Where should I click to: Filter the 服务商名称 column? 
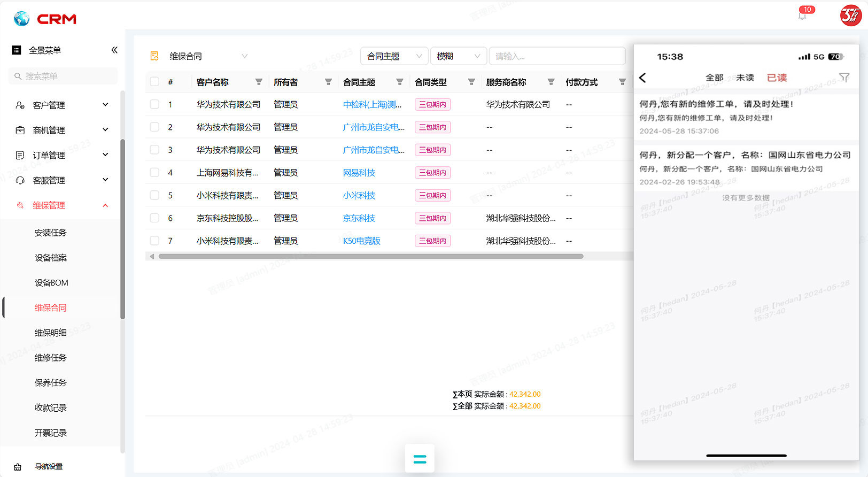pos(551,82)
